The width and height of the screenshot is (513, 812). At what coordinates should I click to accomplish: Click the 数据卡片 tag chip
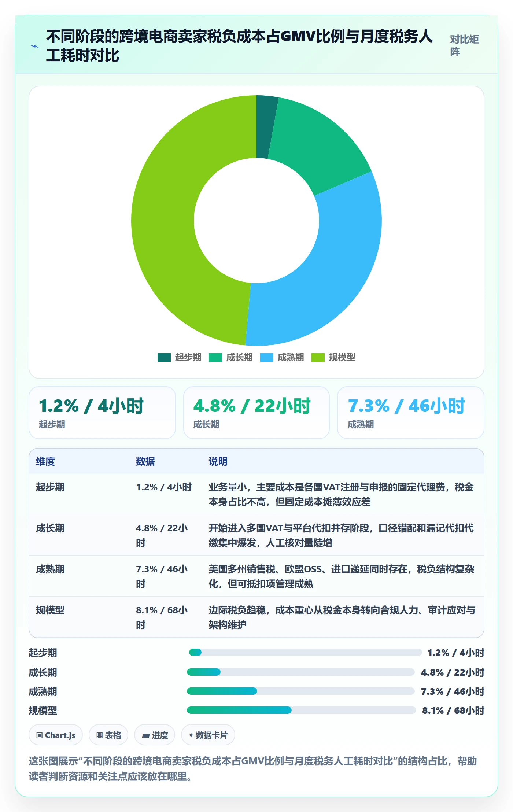(208, 735)
